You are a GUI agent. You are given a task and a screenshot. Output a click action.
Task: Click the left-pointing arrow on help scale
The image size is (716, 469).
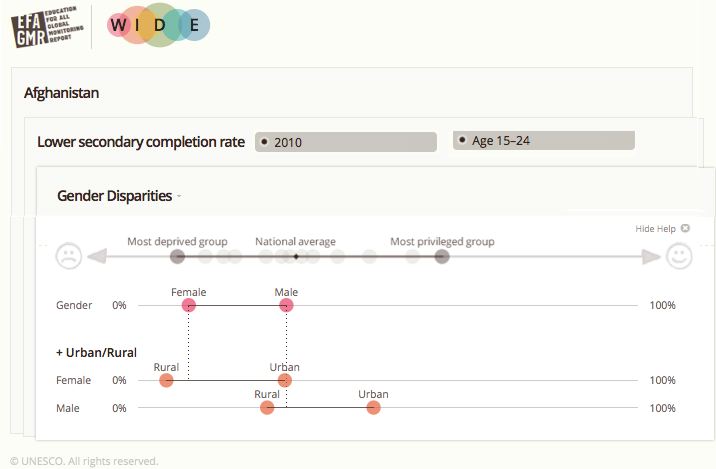point(97,256)
